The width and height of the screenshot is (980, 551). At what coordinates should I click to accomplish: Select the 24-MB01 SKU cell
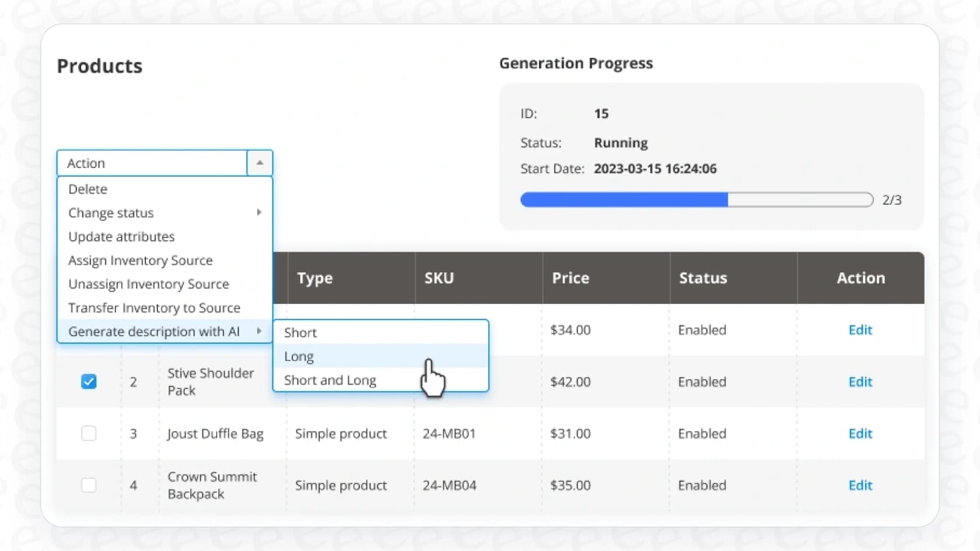pos(449,434)
